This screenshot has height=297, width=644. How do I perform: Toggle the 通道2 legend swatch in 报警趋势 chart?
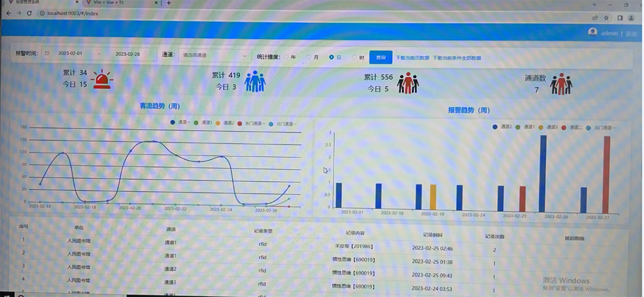pos(495,126)
